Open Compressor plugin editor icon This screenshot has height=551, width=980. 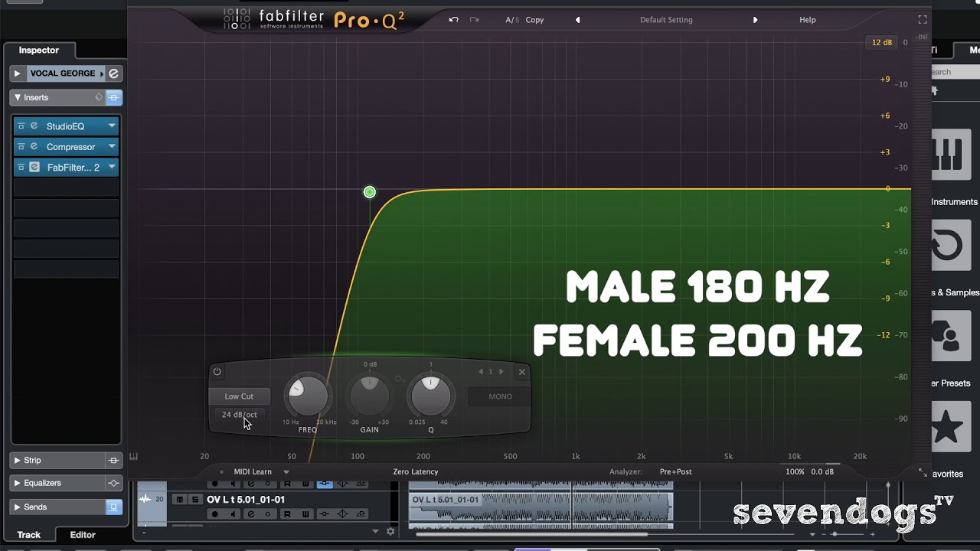(x=34, y=147)
